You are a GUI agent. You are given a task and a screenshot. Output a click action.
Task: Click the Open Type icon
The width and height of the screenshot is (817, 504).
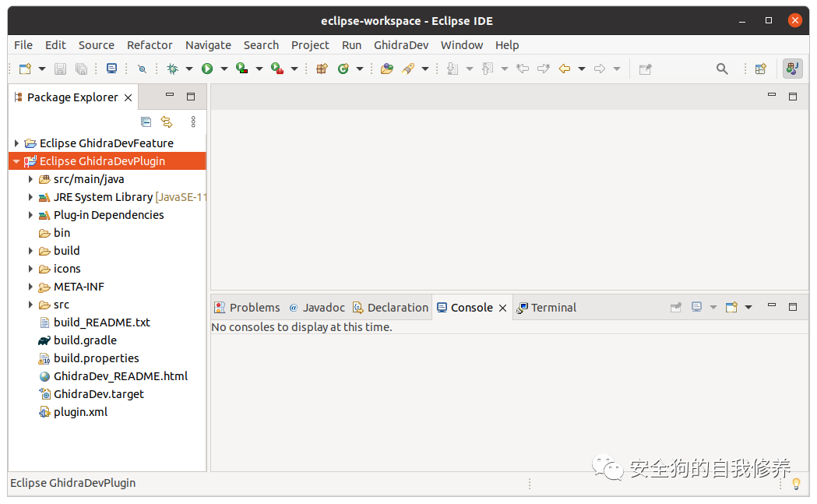pyautogui.click(x=386, y=69)
